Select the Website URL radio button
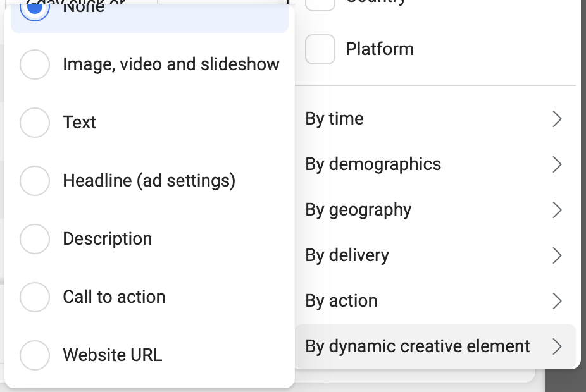Image resolution: width=586 pixels, height=392 pixels. tap(35, 355)
